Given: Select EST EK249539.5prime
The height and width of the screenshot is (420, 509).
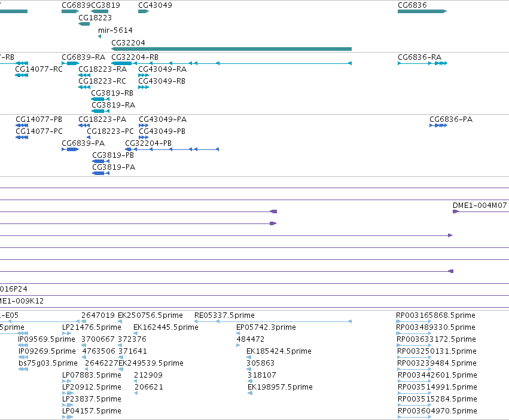Looking at the screenshot, I should click(x=151, y=363).
